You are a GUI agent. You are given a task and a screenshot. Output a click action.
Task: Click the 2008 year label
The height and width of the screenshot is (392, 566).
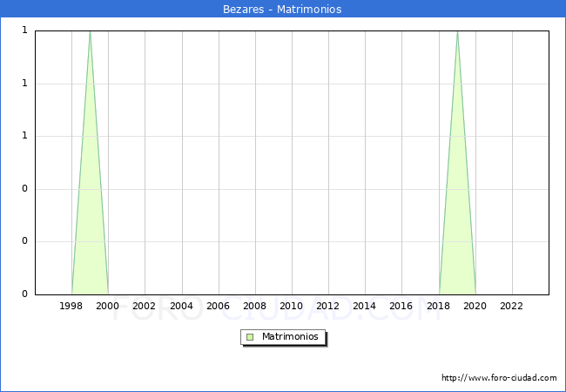pos(254,306)
